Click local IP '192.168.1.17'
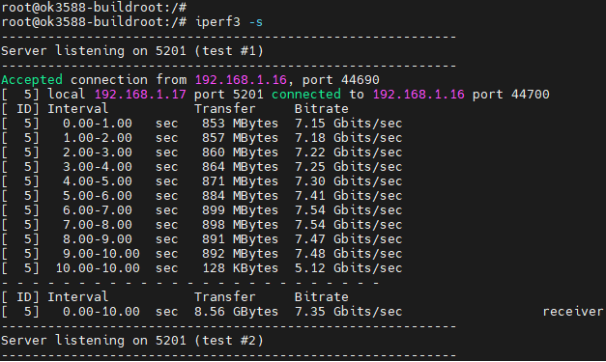The height and width of the screenshot is (362, 606). (140, 94)
